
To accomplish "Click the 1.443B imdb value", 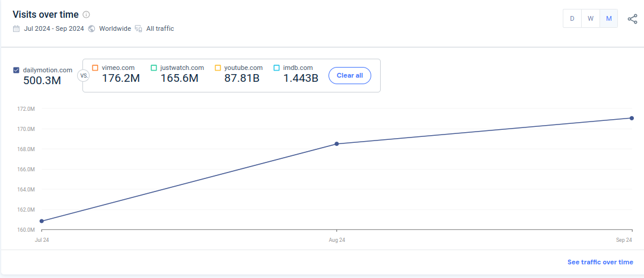I will [301, 78].
